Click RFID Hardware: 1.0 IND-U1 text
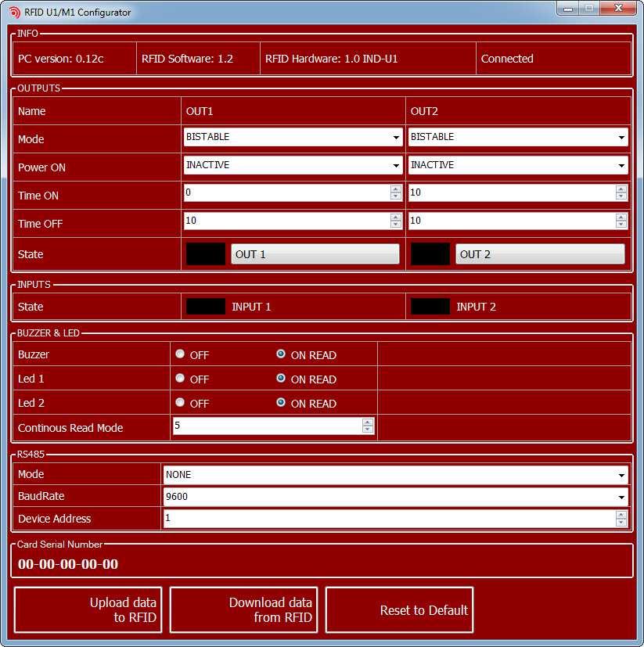Screen dimensions: 644x647 pyautogui.click(x=331, y=59)
